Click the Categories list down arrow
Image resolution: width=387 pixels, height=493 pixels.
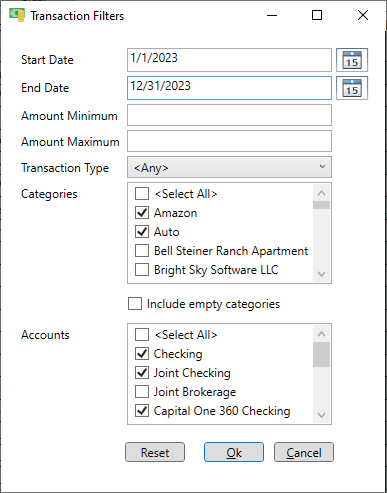tap(321, 274)
